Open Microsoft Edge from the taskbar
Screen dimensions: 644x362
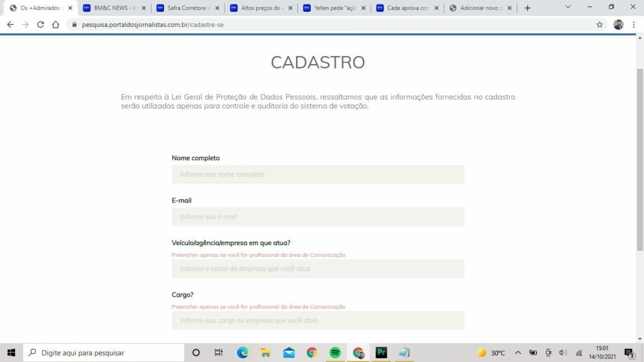(x=243, y=353)
